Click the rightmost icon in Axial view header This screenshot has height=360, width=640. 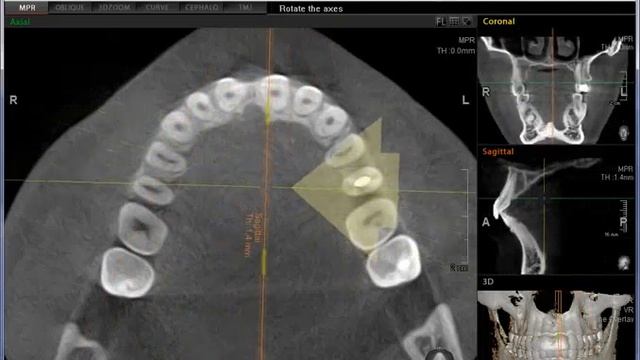[467, 21]
